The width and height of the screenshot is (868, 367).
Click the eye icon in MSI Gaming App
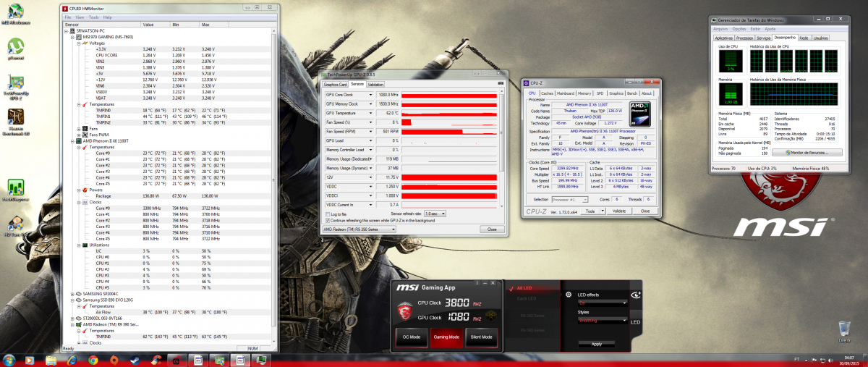click(635, 295)
